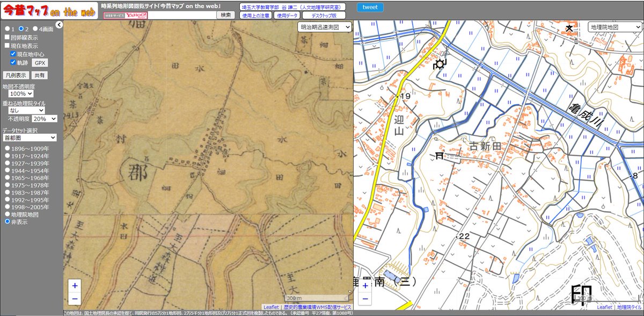Uncheck 現在地中心 checkbox
644x316 pixels.
[x=13, y=54]
